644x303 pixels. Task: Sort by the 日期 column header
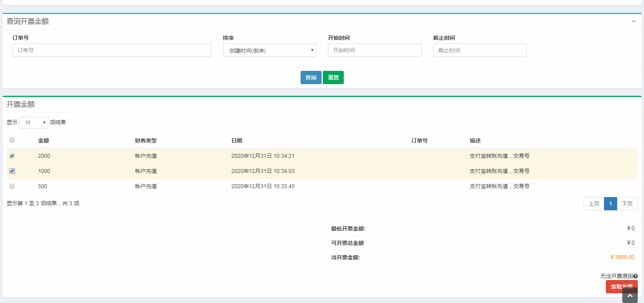237,141
